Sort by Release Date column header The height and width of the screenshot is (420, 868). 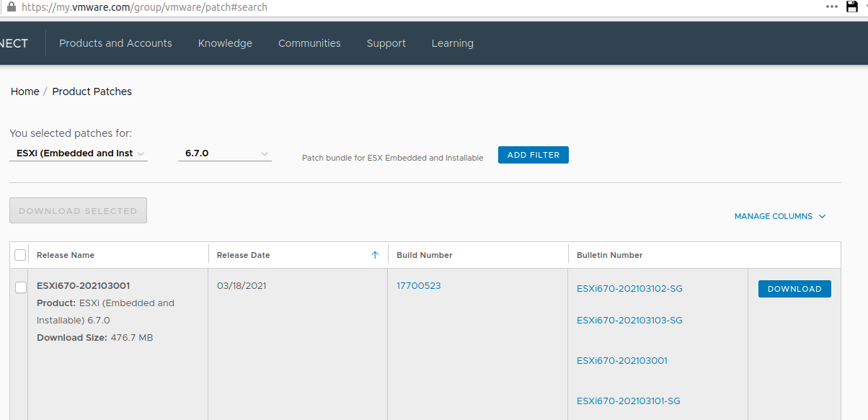[244, 255]
